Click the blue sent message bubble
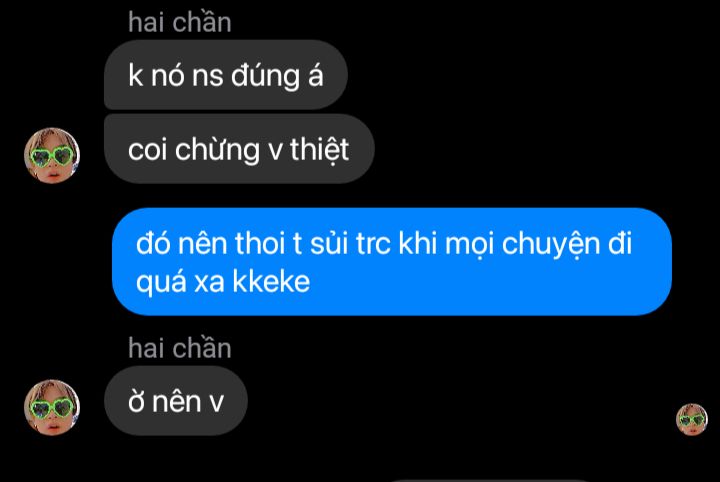Screen dimensions: 720x482 [x=392, y=262]
